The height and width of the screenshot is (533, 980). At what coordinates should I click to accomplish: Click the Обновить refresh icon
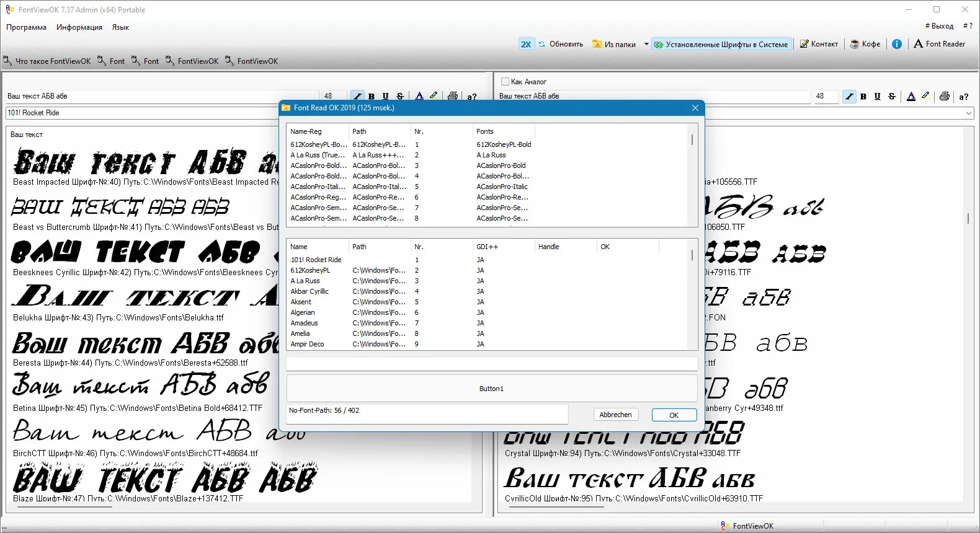542,44
